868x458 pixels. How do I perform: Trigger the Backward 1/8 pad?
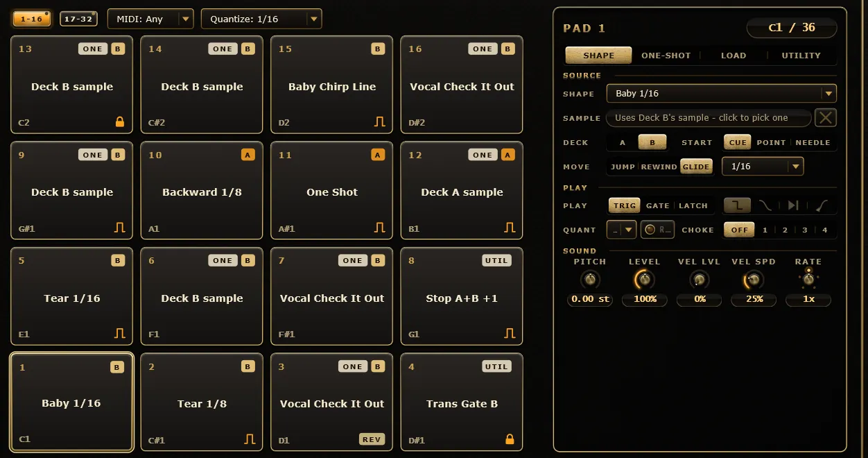pyautogui.click(x=202, y=190)
